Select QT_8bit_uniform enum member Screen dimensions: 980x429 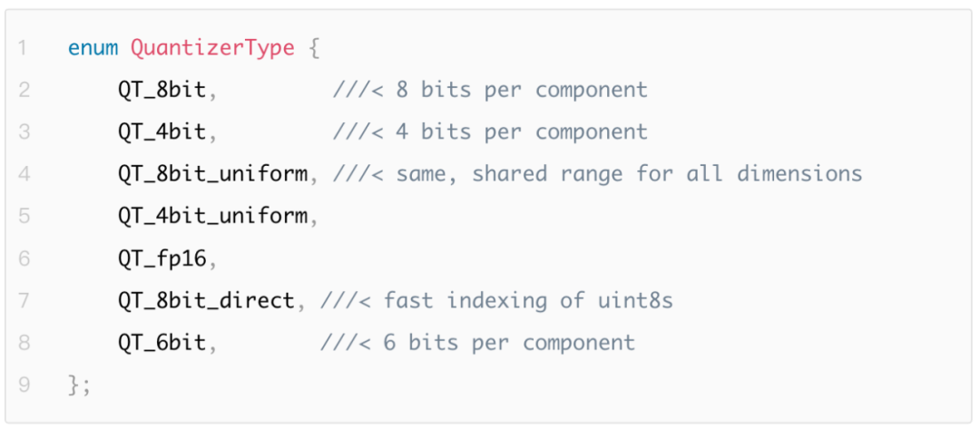(212, 175)
